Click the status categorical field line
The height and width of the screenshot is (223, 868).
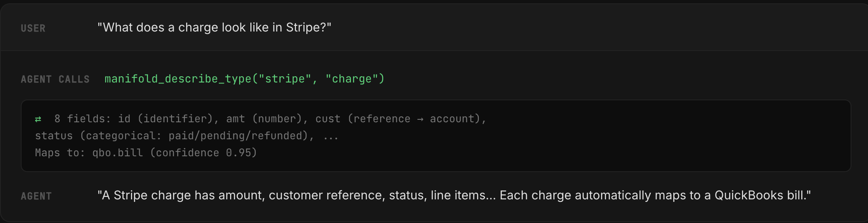click(174, 136)
